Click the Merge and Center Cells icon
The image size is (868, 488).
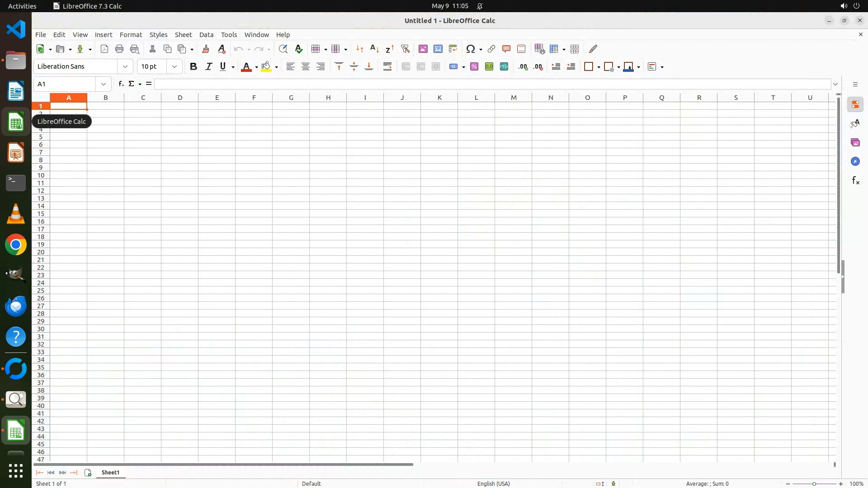pos(406,67)
